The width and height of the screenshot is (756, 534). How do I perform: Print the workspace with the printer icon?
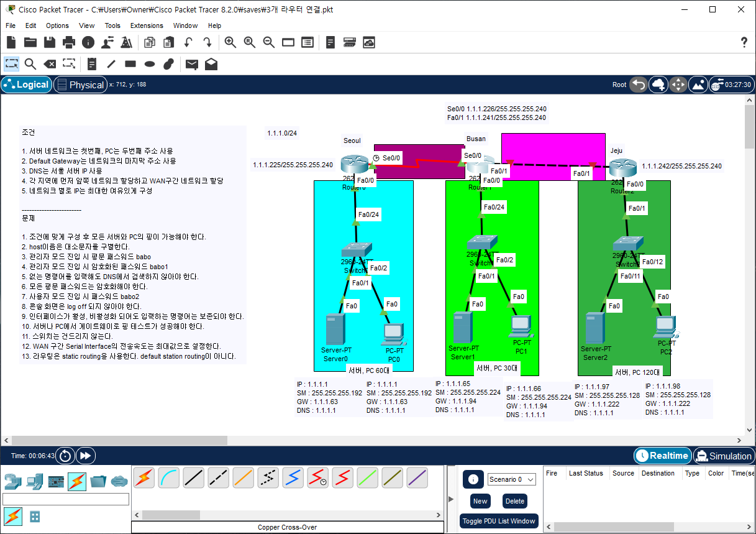tap(69, 42)
